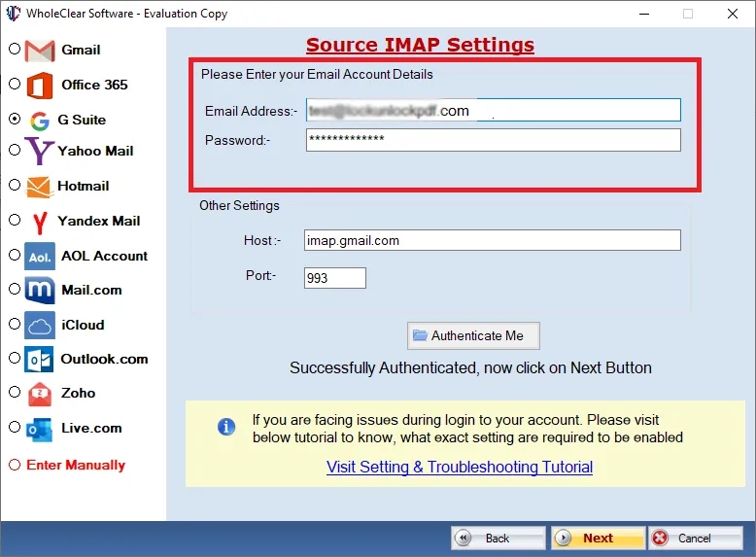
Task: Click the Successfully Authenticated status message
Action: click(x=470, y=368)
